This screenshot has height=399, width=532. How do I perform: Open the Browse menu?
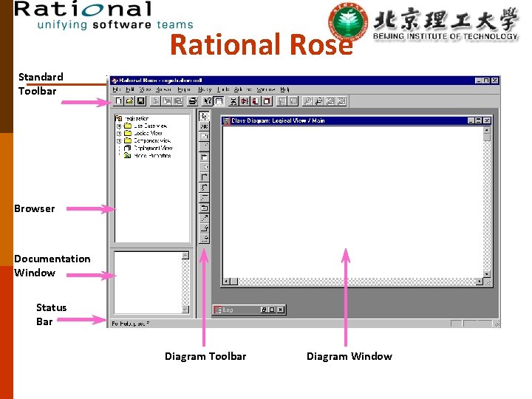(163, 89)
